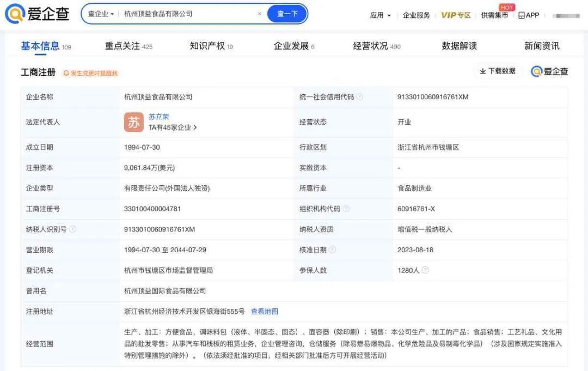Screen dimensions: 588x371
Task: Switch to the 经营状况 tab
Action: tap(377, 46)
